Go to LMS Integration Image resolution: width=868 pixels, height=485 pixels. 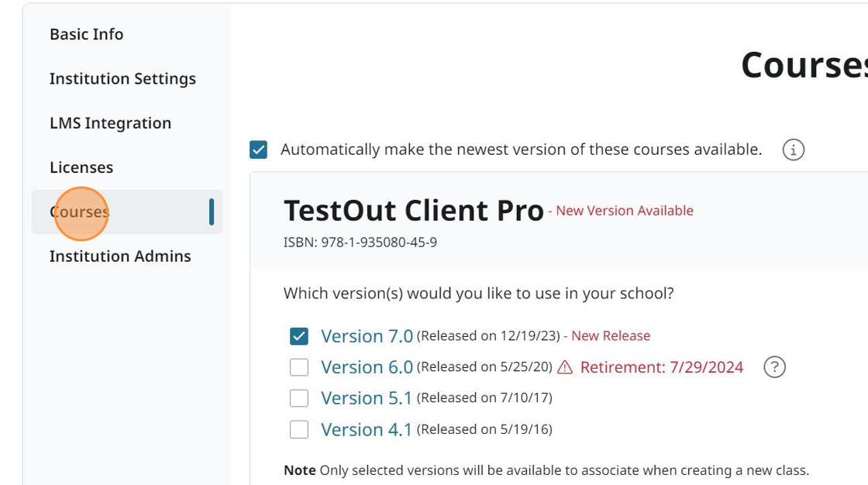click(110, 122)
